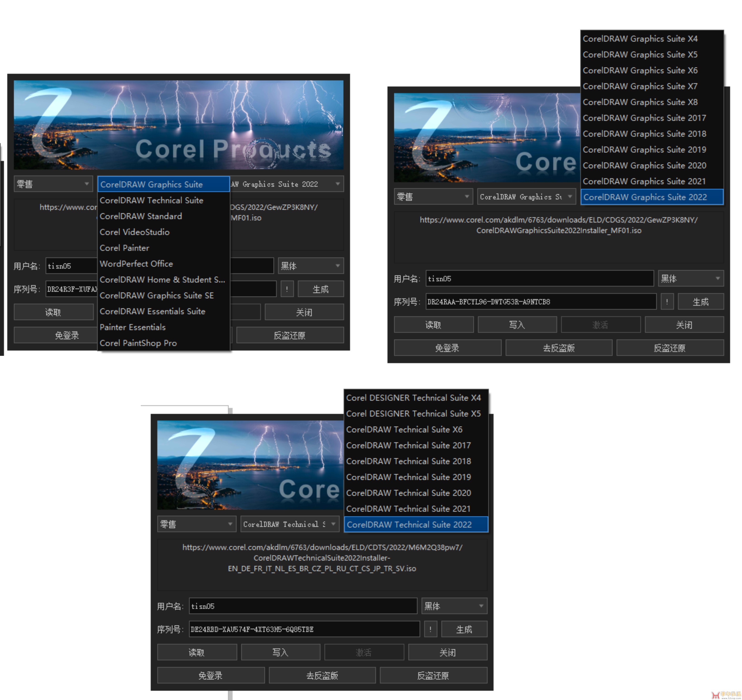
Task: Open 零售 dropdown in right window
Action: point(433,197)
